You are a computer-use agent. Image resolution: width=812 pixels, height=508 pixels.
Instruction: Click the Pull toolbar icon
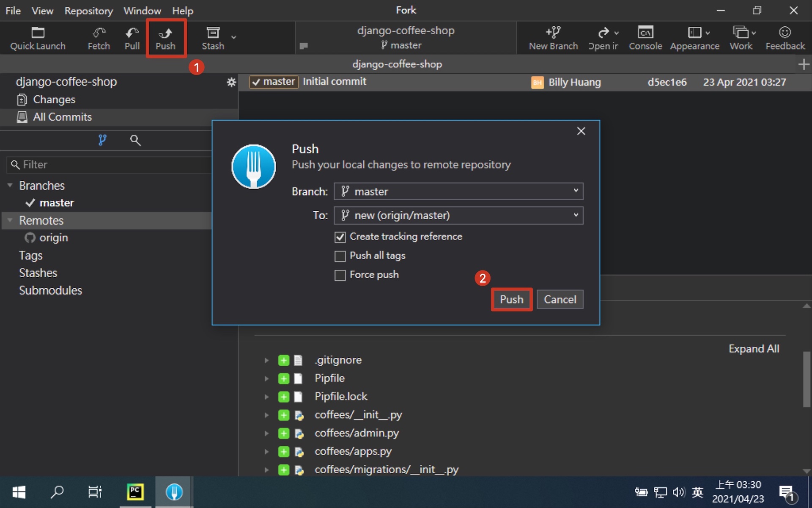(x=132, y=38)
